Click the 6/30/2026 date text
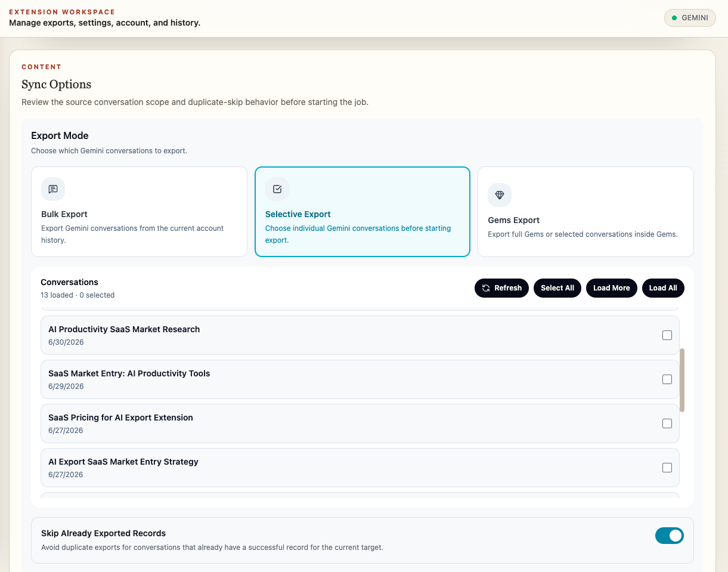The image size is (728, 572). pos(66,342)
